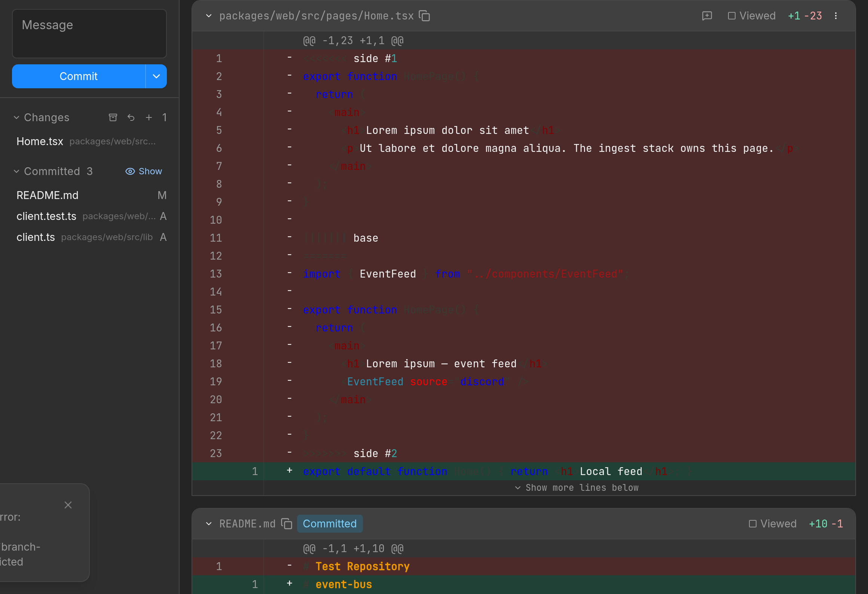This screenshot has height=594, width=868.
Task: Click the Committed badge on README.md
Action: [x=330, y=524]
